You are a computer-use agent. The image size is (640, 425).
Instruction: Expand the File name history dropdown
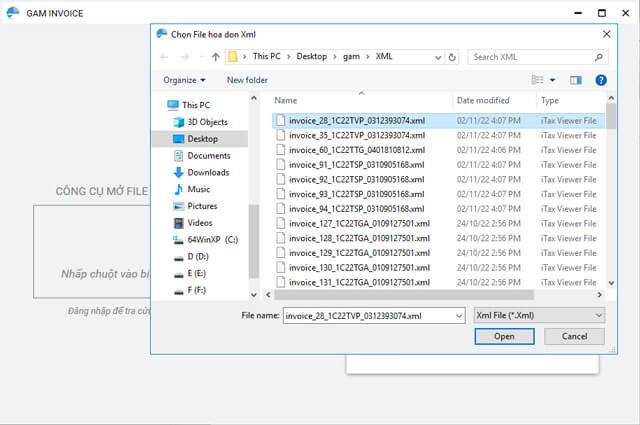click(x=458, y=315)
